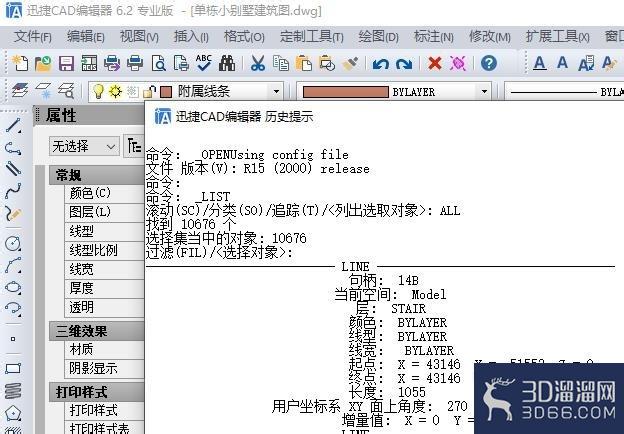Run the ABC spell check
The width and height of the screenshot is (624, 434).
(x=204, y=63)
